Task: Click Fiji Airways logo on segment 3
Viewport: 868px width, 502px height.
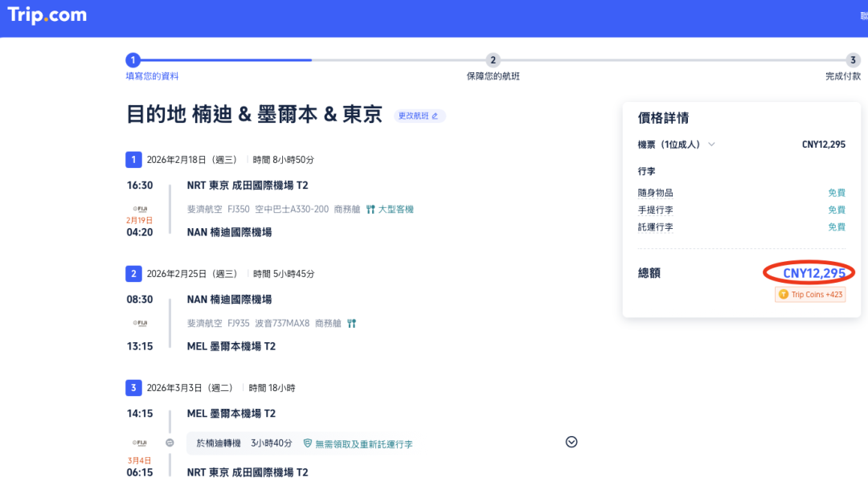Action: (140, 443)
